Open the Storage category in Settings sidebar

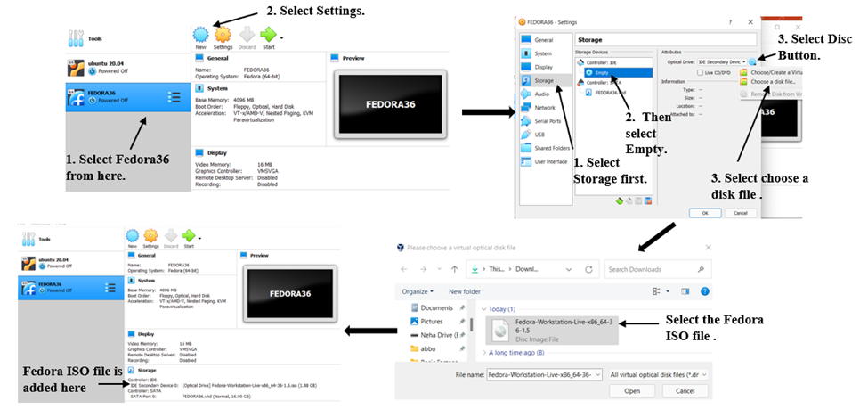(x=541, y=80)
